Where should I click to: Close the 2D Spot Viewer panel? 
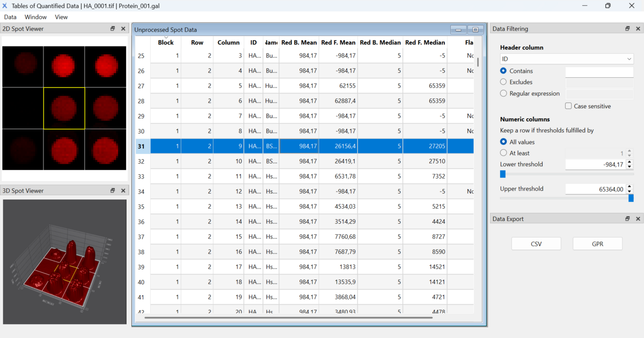coord(123,29)
